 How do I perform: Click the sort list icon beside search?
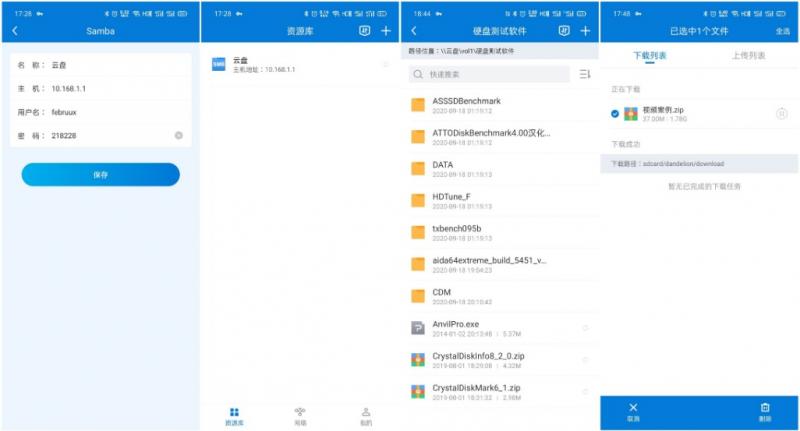(585, 74)
